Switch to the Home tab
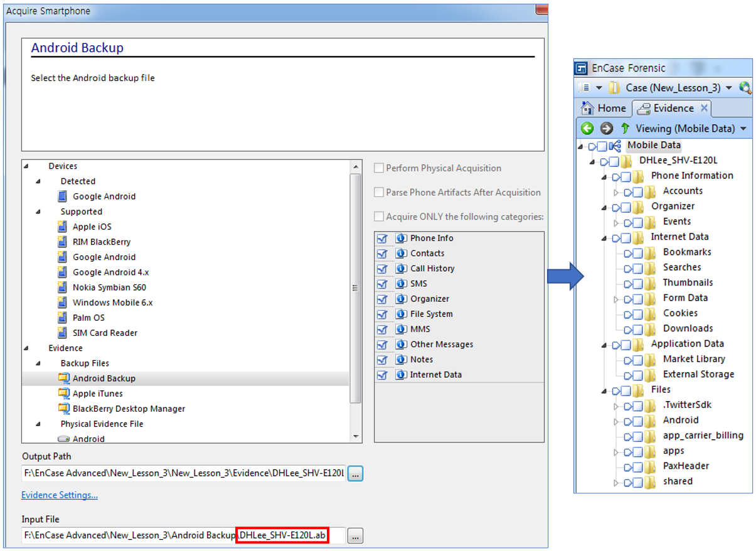 [604, 108]
